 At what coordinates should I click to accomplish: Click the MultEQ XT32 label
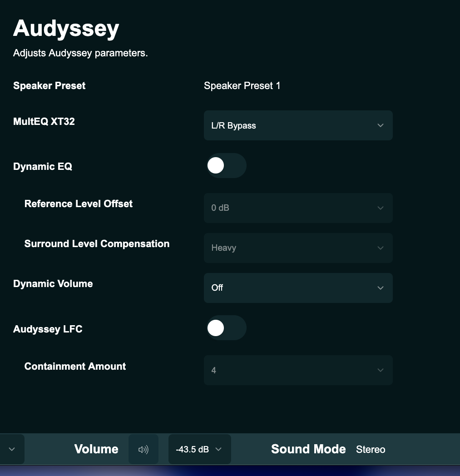[44, 121]
